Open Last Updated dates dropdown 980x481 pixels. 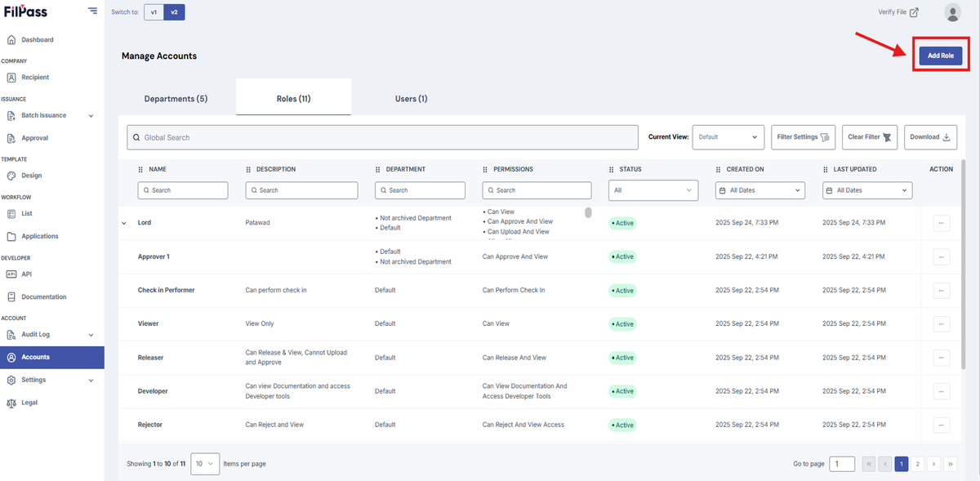click(867, 189)
